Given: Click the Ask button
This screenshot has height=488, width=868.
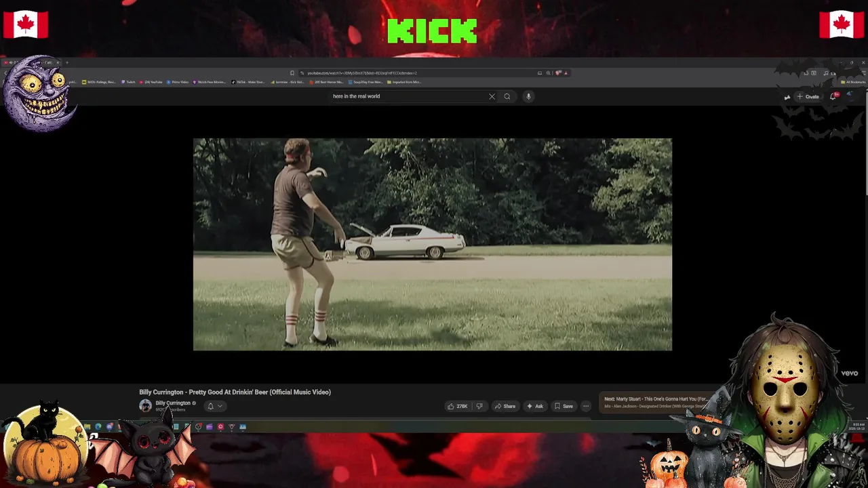Looking at the screenshot, I should point(535,406).
